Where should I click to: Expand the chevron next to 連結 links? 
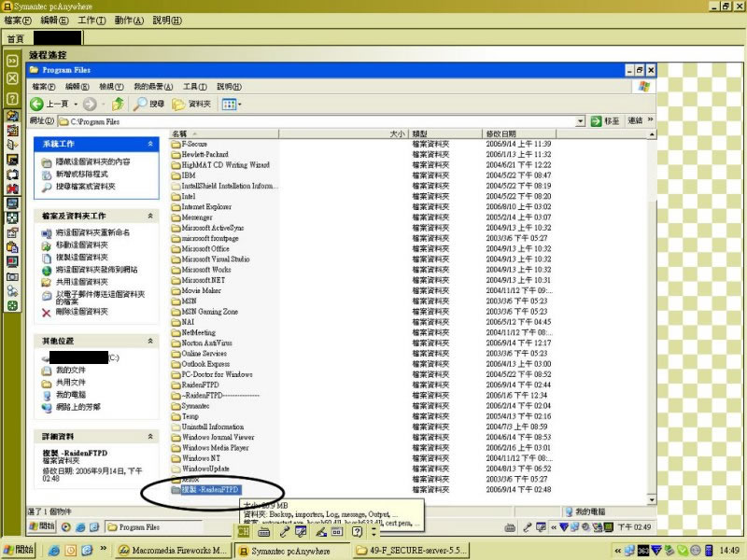coord(650,120)
